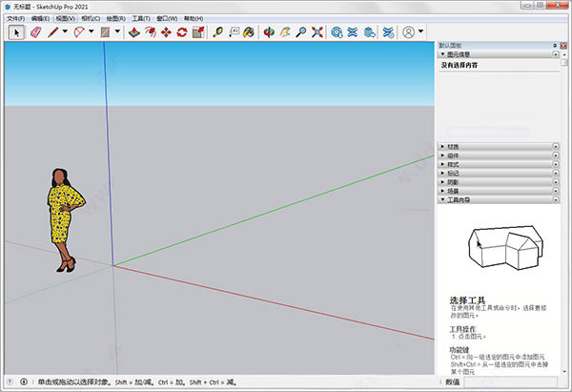Select the Pan hand tool
The width and height of the screenshot is (572, 392).
(x=285, y=32)
